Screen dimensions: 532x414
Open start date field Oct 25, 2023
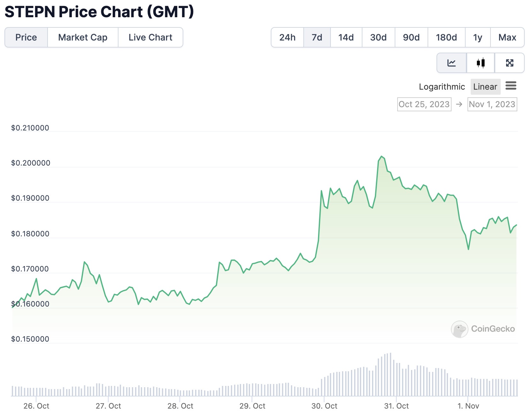[x=424, y=104]
